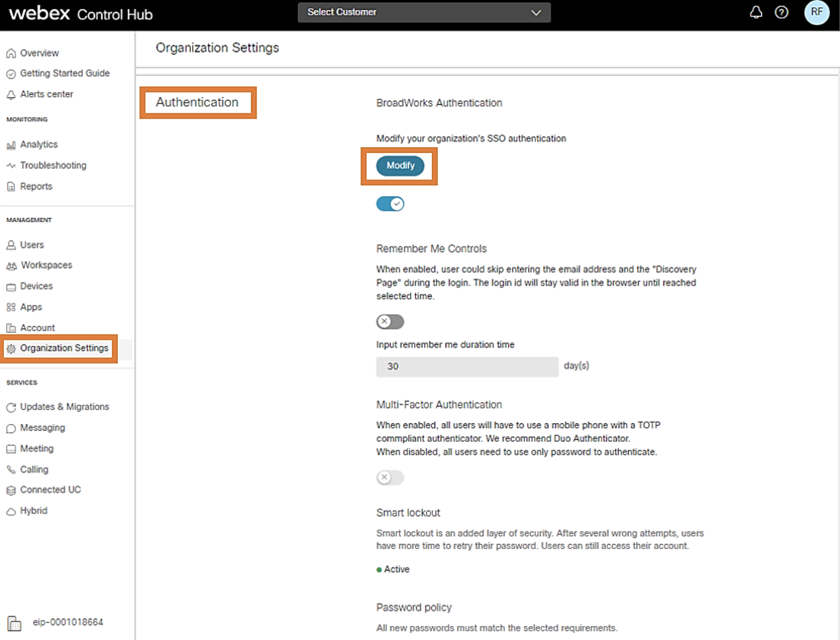Click the Modify SSO authentication button
The image size is (840, 640).
(x=400, y=166)
